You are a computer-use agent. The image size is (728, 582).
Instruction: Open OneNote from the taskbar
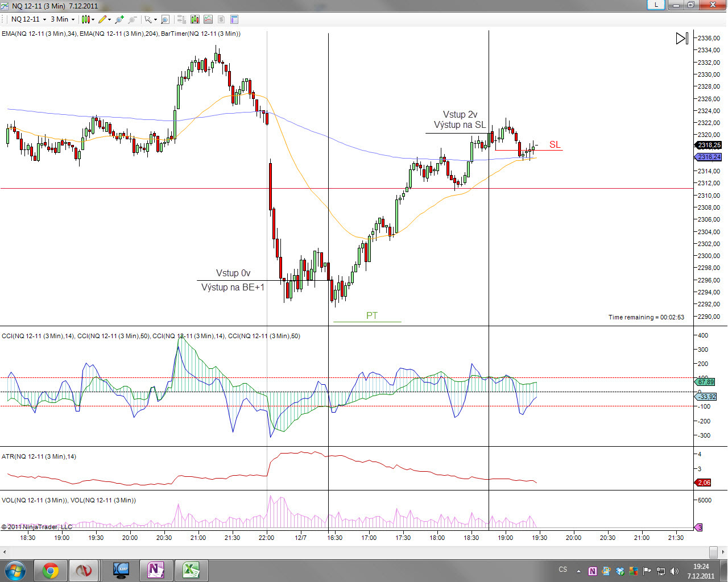tap(155, 570)
